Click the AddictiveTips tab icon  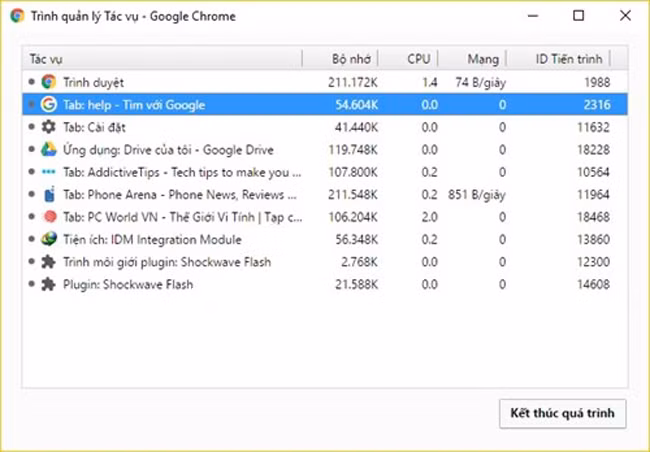48,172
